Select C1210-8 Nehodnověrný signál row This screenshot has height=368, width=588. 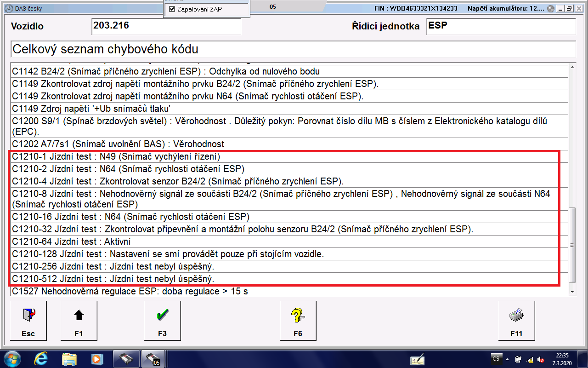point(289,199)
